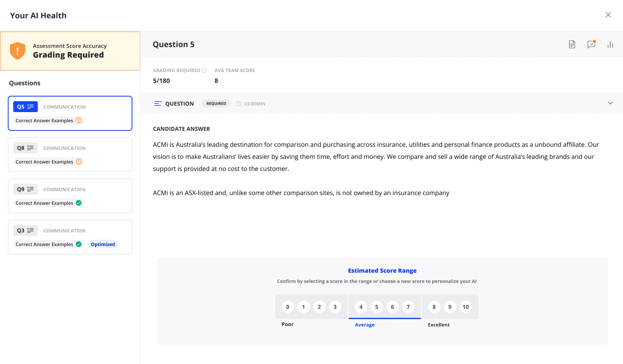Click the Optimized badge on Q3
Viewport: 623px width, 364px height.
pyautogui.click(x=103, y=244)
